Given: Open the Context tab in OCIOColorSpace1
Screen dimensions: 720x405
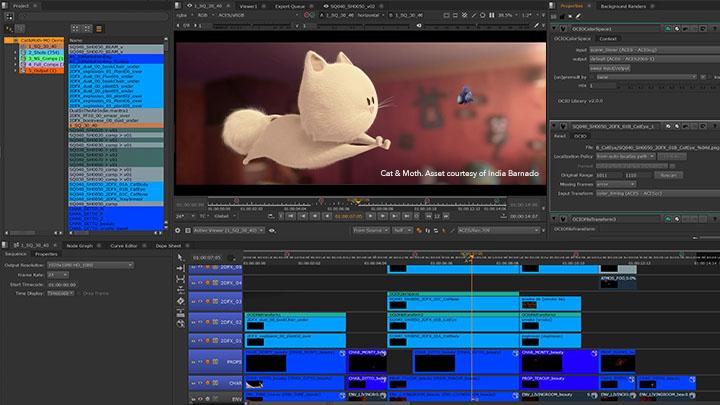Looking at the screenshot, I should pos(608,39).
